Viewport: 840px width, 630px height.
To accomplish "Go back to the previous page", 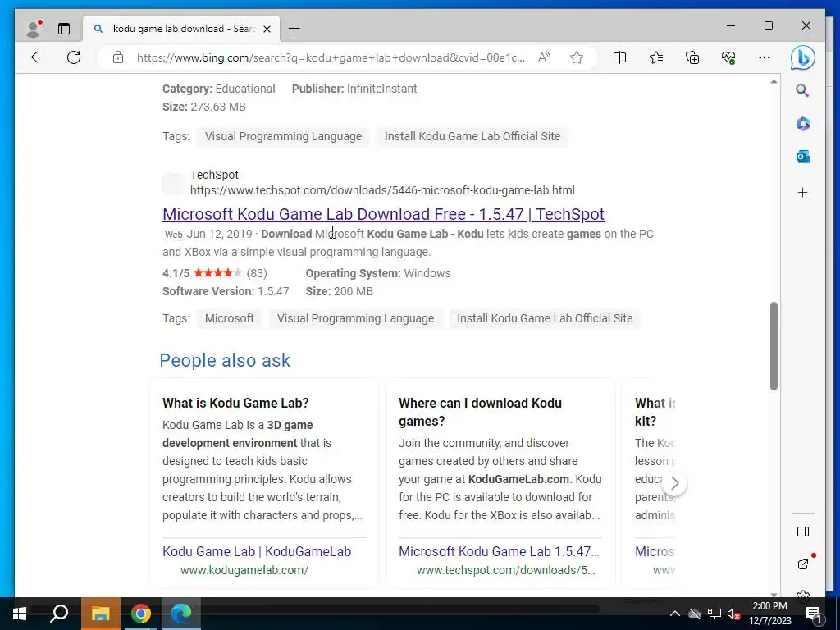I will point(38,57).
